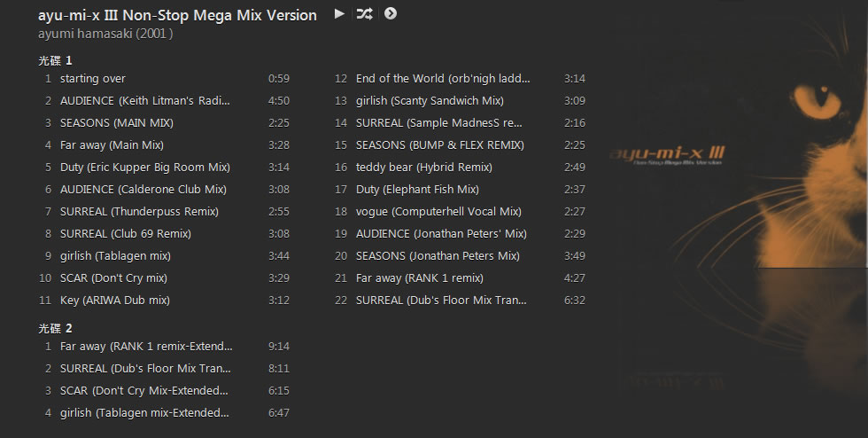Click duration 9:14 on disc 2
Image resolution: width=868 pixels, height=438 pixels.
(x=278, y=347)
